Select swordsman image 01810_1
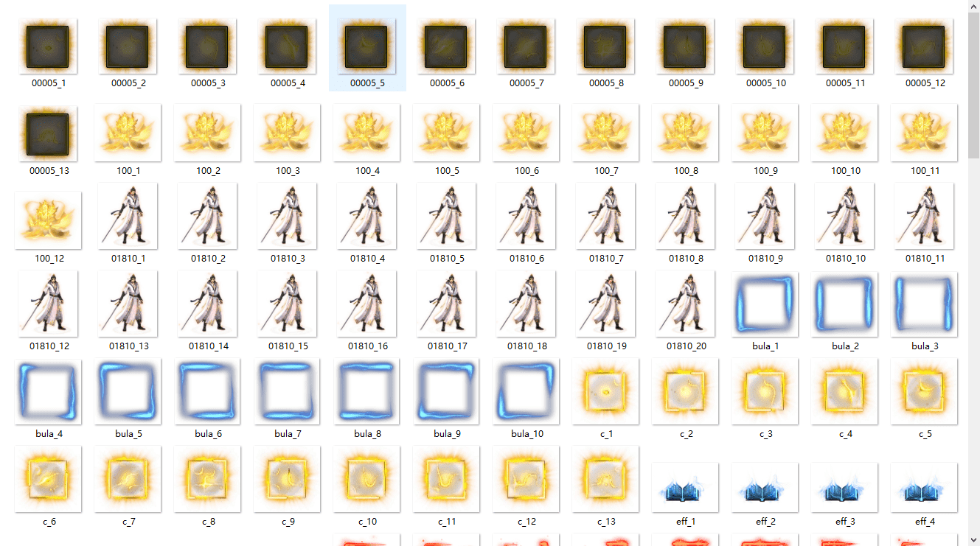 coord(128,216)
